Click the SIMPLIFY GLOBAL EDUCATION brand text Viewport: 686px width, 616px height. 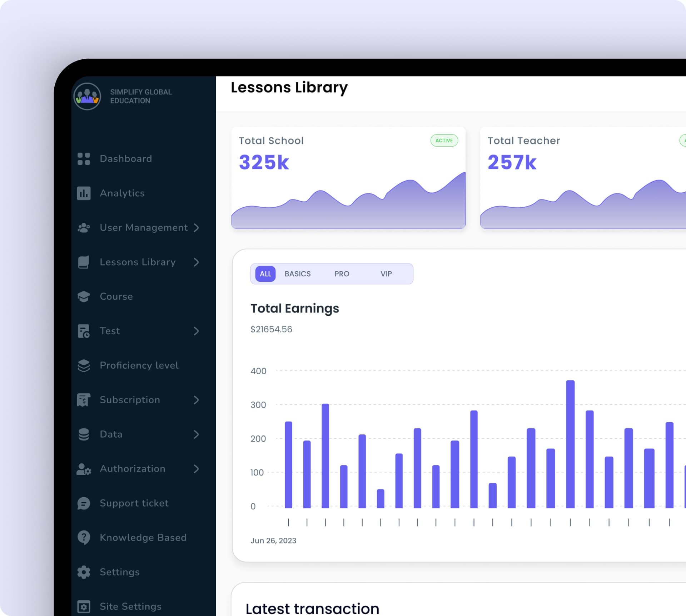pos(141,97)
